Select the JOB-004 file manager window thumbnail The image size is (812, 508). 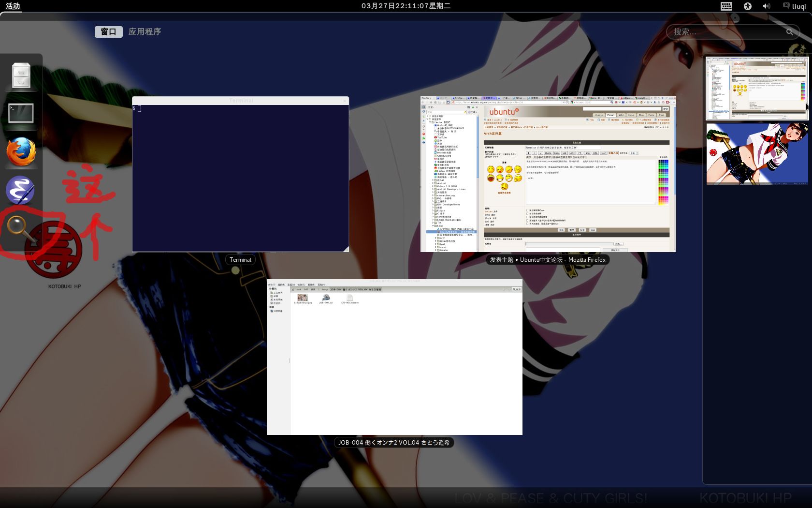(x=394, y=357)
